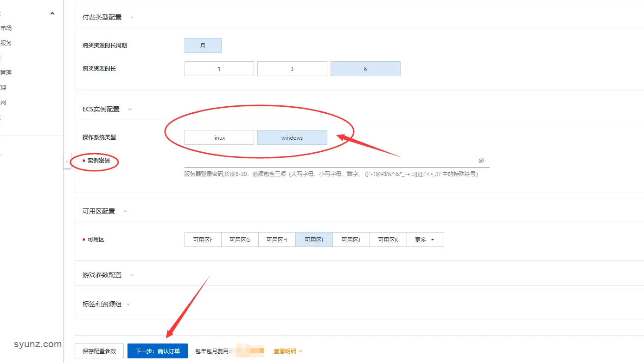Select windows operating system type
Image resolution: width=644 pixels, height=363 pixels.
[x=292, y=137]
